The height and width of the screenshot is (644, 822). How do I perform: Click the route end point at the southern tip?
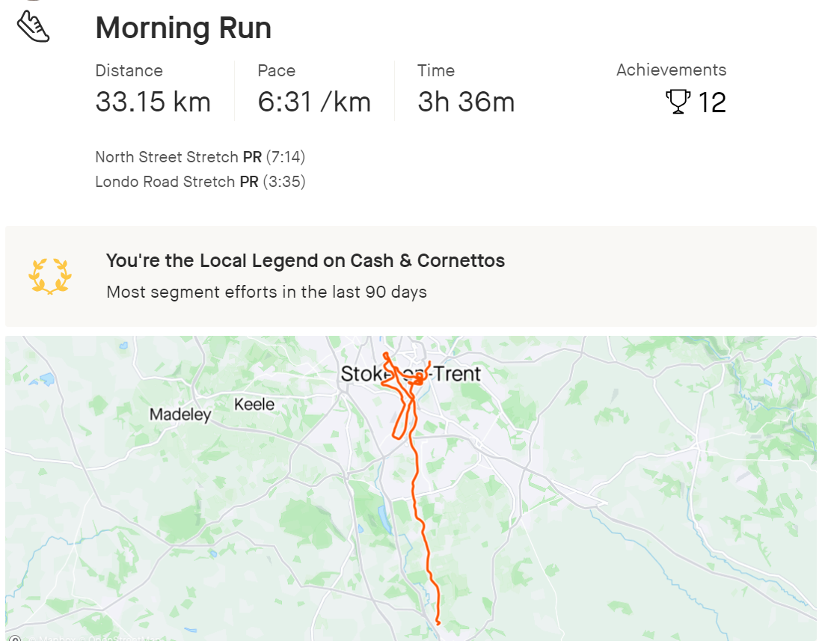point(438,622)
